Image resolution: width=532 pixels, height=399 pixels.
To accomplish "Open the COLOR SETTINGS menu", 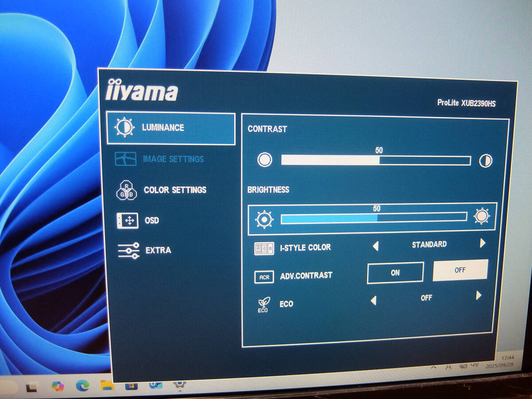I will (x=175, y=190).
